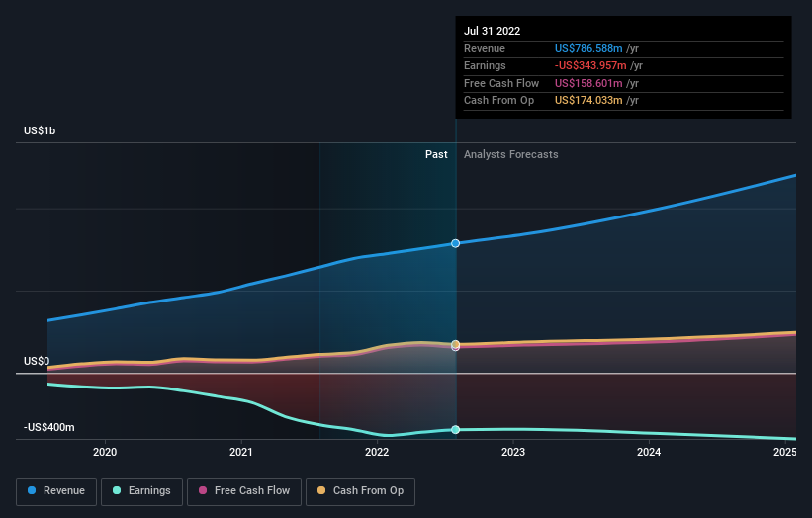This screenshot has width=812, height=518.
Task: Click the US$1b y-axis label
Action: coord(40,130)
